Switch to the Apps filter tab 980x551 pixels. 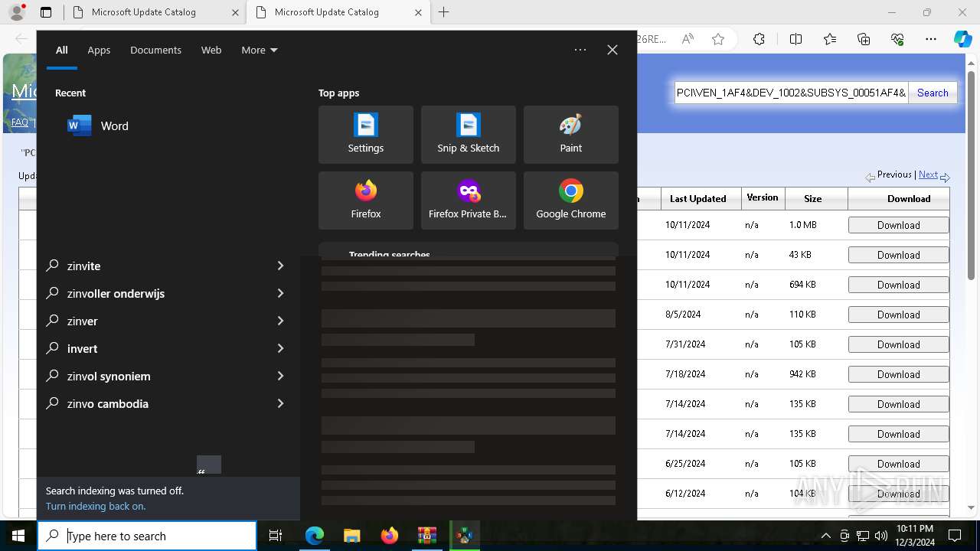point(99,50)
